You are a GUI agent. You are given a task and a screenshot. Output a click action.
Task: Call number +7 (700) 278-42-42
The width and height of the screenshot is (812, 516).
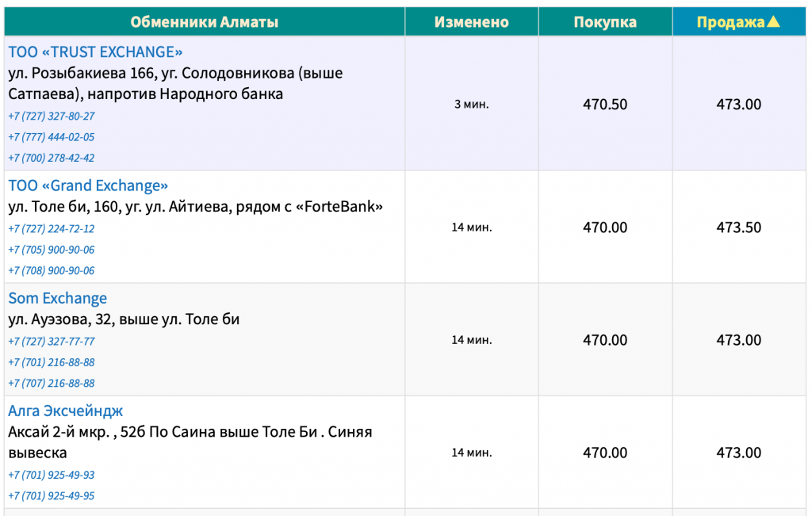52,158
